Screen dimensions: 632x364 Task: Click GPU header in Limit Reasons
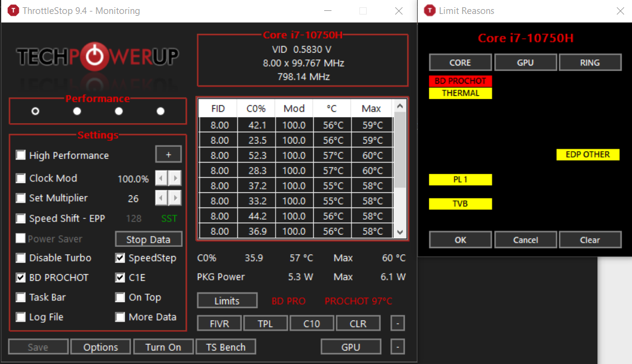click(525, 62)
